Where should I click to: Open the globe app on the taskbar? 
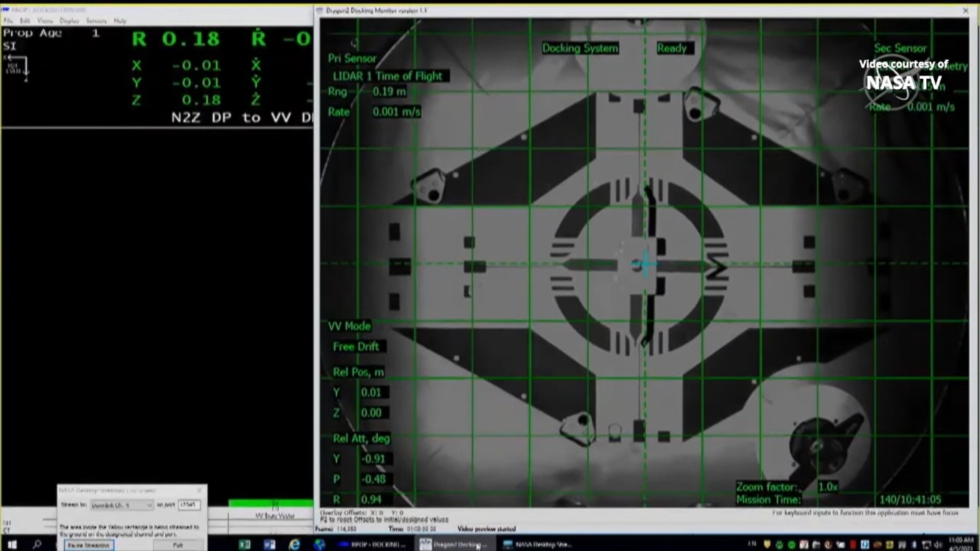[319, 545]
